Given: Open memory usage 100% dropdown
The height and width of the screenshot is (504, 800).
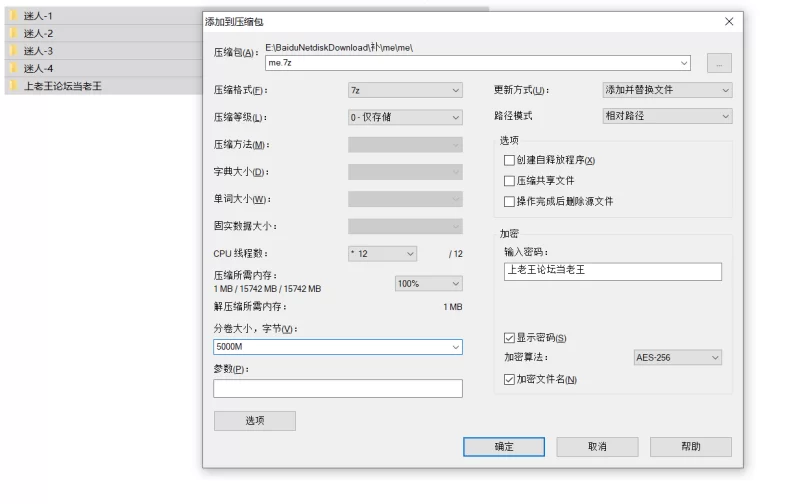Looking at the screenshot, I should click(x=429, y=284).
